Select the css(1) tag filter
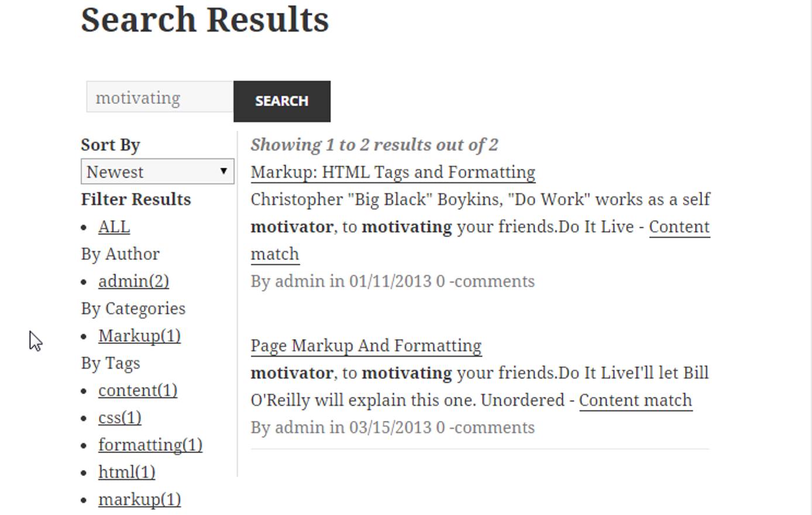This screenshot has height=515, width=812. (120, 417)
